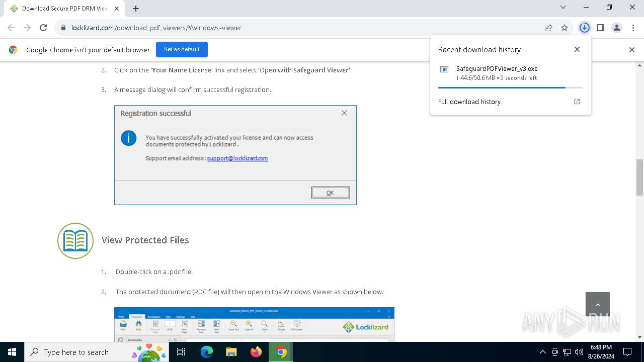Image resolution: width=644 pixels, height=362 pixels.
Task: Click the page vertical scrollbar thumb
Action: coord(639,177)
